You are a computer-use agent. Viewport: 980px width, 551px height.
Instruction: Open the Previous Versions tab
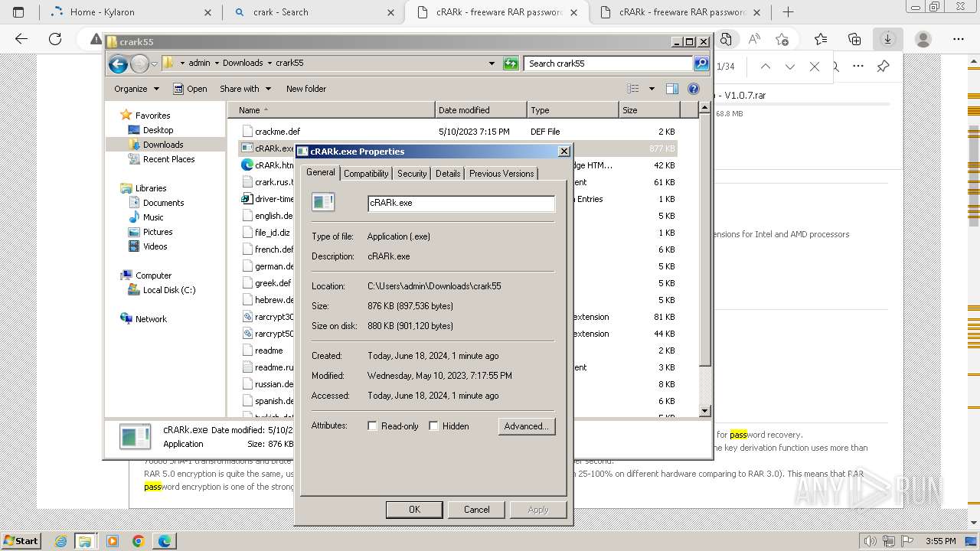coord(501,174)
